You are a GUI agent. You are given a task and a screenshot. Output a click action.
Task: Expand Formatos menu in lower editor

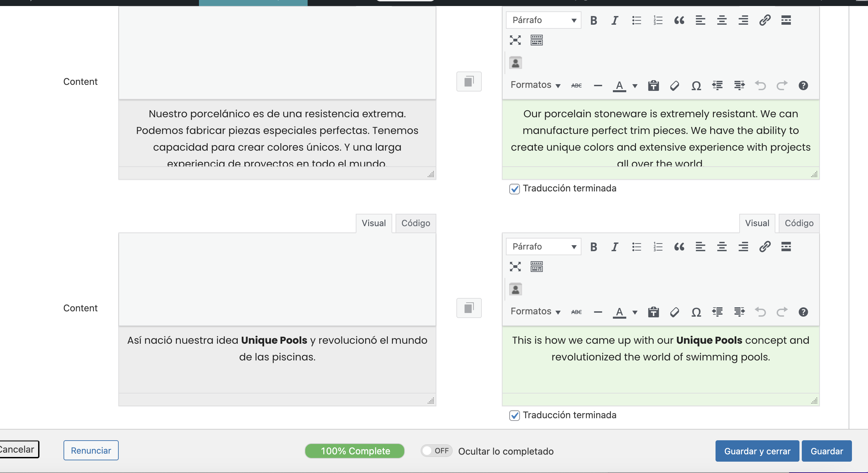click(535, 311)
